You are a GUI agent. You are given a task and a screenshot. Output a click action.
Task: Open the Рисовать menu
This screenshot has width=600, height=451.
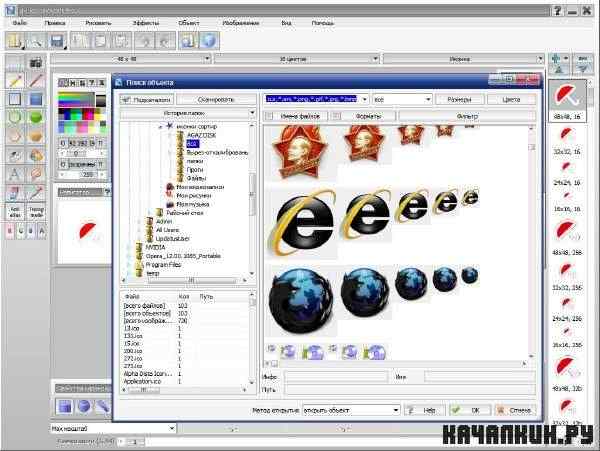point(98,23)
